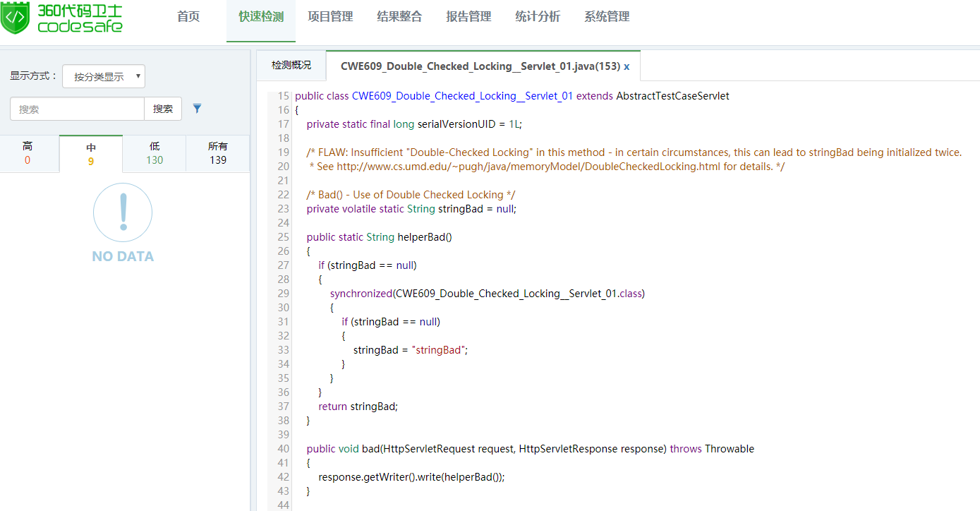Click the NO DATA exclamation icon
Viewport: 980px width, 511px height.
coord(123,212)
